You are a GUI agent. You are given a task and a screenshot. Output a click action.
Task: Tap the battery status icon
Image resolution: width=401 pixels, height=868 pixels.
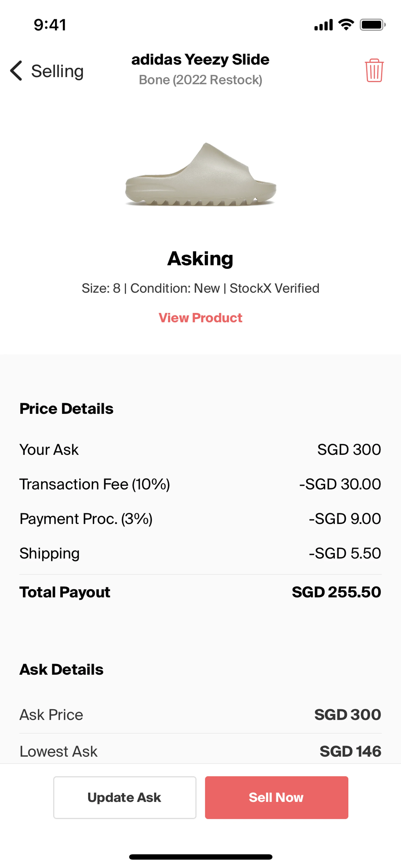(372, 25)
